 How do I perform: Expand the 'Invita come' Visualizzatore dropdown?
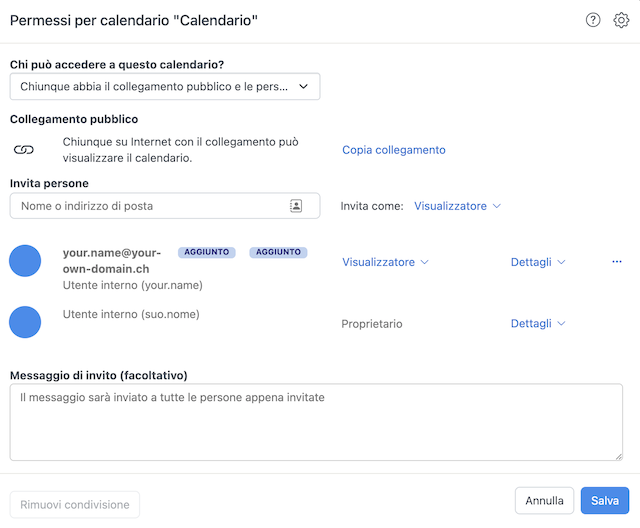[x=457, y=206]
